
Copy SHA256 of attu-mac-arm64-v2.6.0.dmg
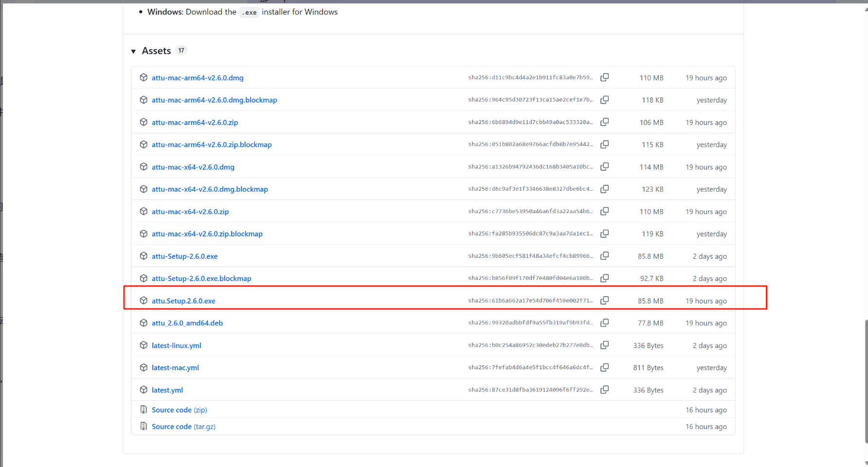[x=604, y=77]
